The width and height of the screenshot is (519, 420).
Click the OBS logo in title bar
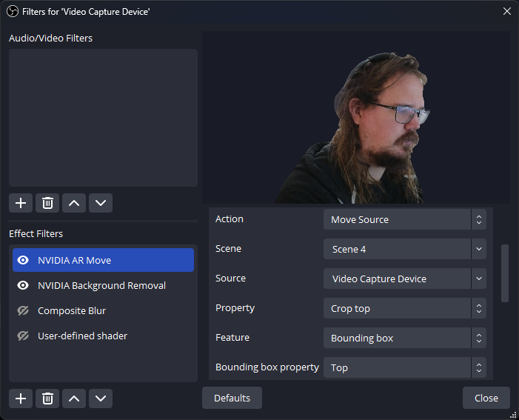pos(13,12)
